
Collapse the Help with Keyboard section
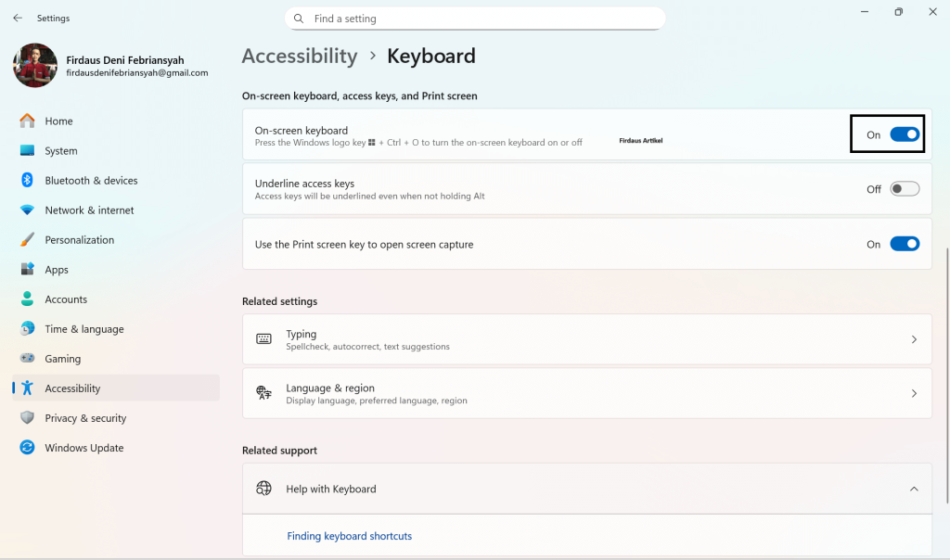click(913, 489)
